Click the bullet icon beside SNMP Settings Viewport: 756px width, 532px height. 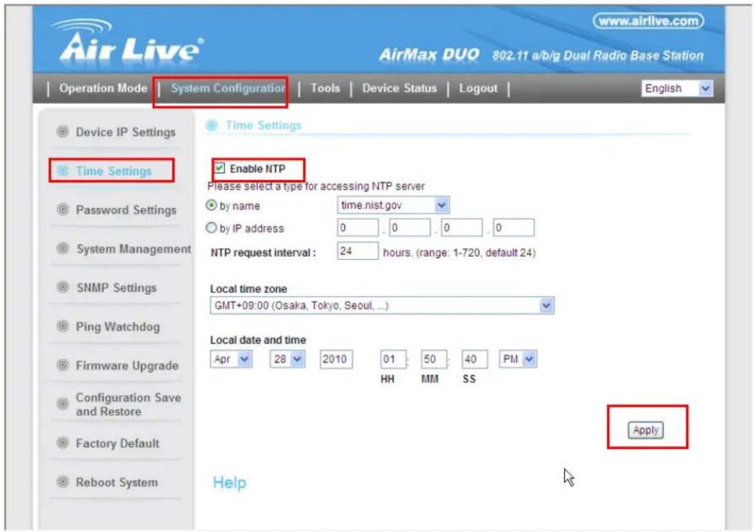tap(62, 288)
